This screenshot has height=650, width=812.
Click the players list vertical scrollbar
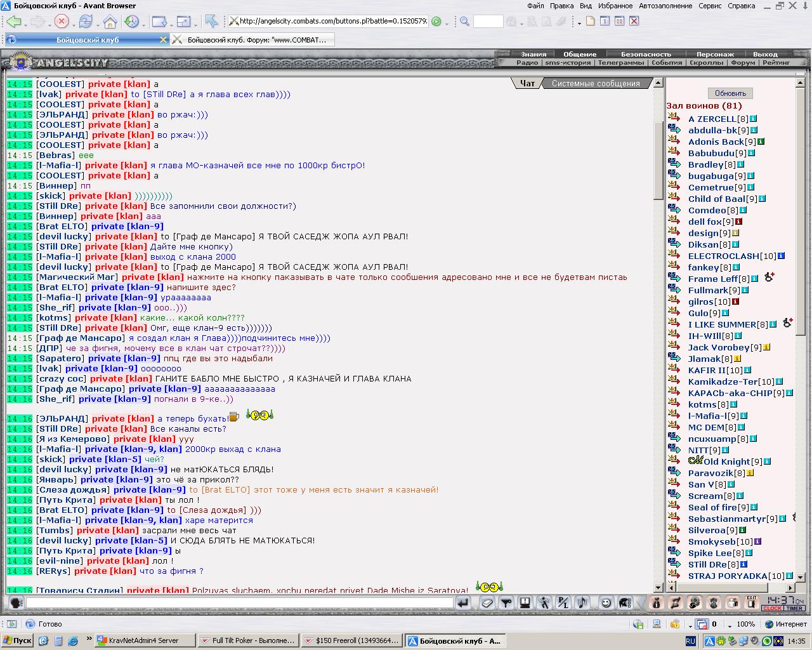pyautogui.click(x=801, y=330)
